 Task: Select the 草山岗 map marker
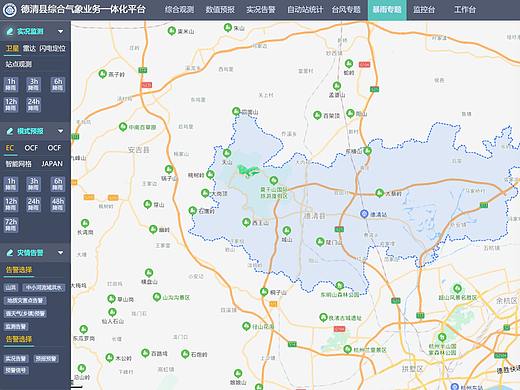(x=111, y=298)
